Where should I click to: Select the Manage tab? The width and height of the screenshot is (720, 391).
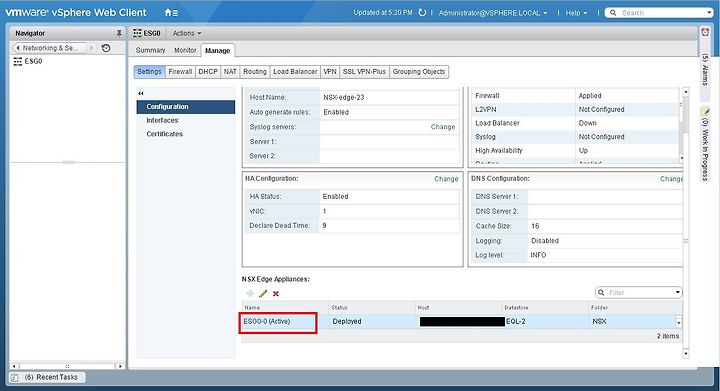click(x=218, y=50)
